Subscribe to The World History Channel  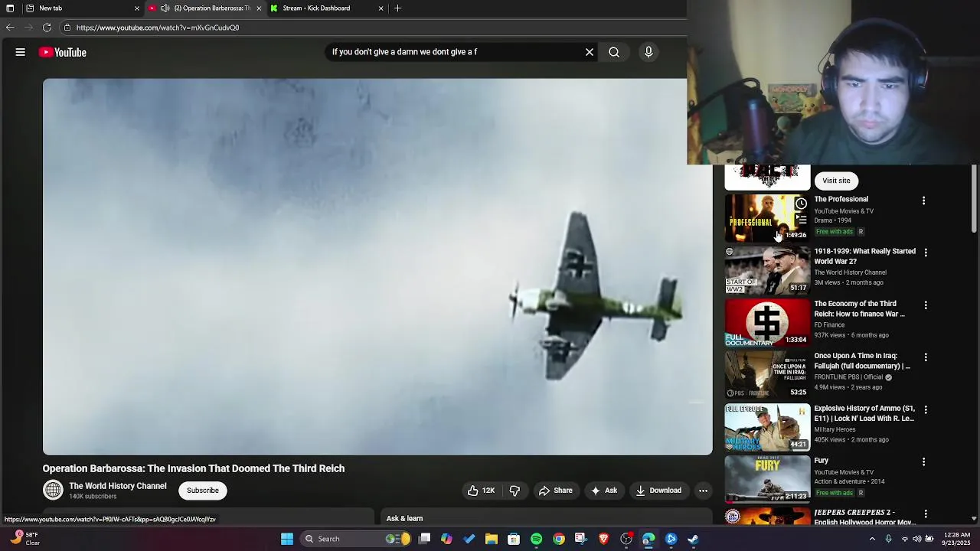pos(203,491)
